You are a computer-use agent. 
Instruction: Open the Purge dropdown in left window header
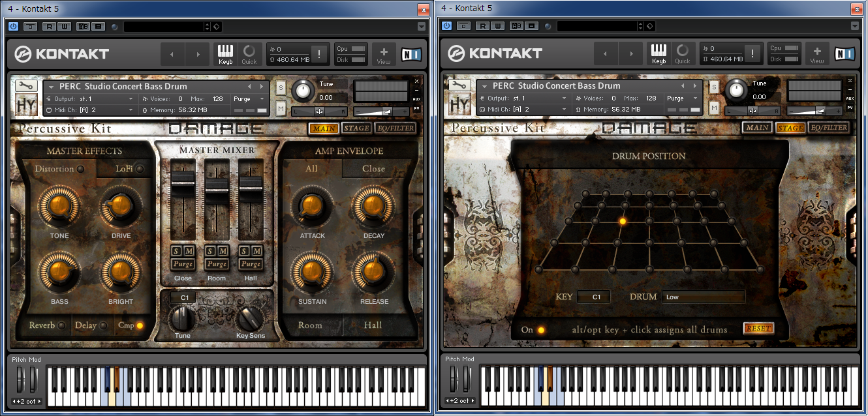(249, 98)
